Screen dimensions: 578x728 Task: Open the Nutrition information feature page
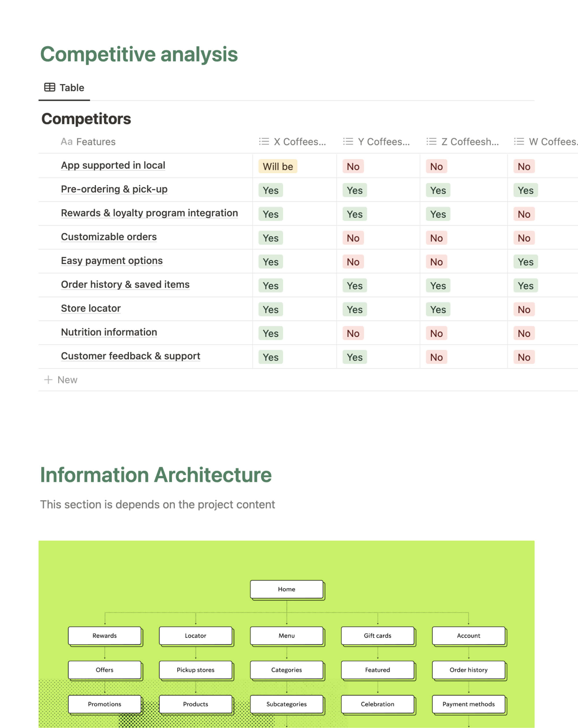click(x=109, y=332)
